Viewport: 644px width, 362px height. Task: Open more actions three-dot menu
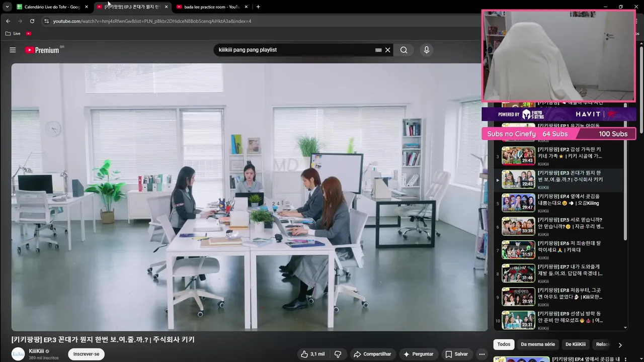482,354
